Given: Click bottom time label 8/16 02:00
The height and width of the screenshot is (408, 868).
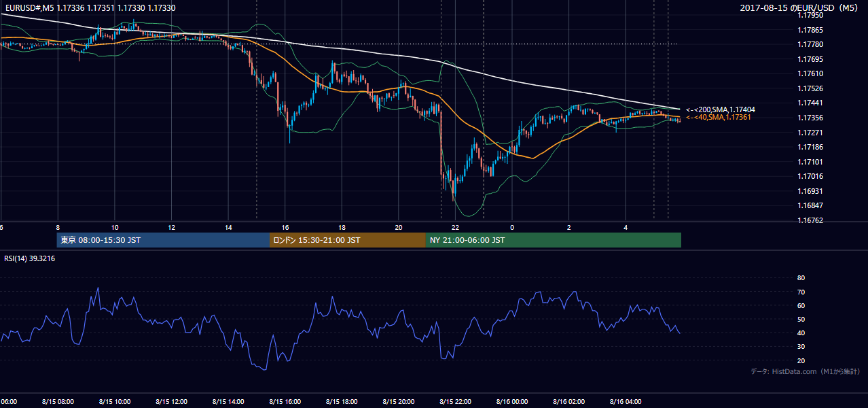Looking at the screenshot, I should point(569,402).
